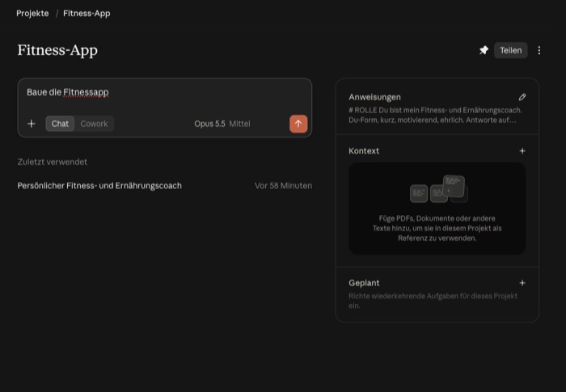Click the Vor 58 Minuten timestamp

[x=283, y=186]
